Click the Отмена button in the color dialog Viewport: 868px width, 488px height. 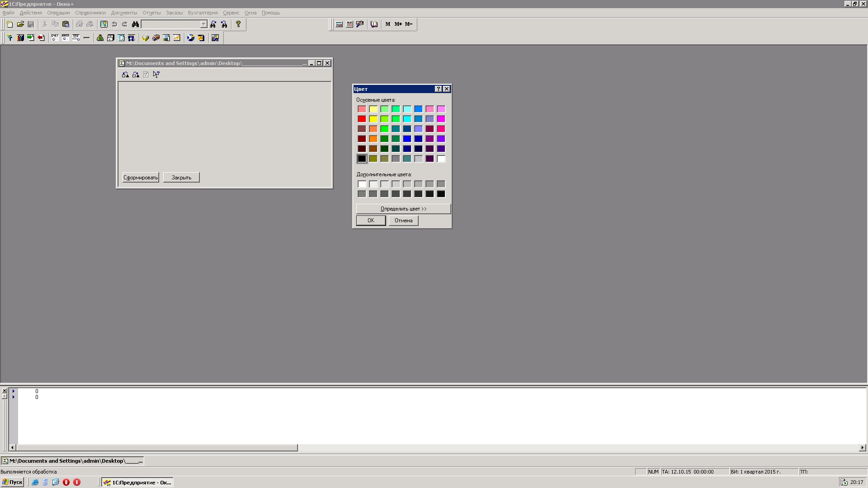(403, 221)
